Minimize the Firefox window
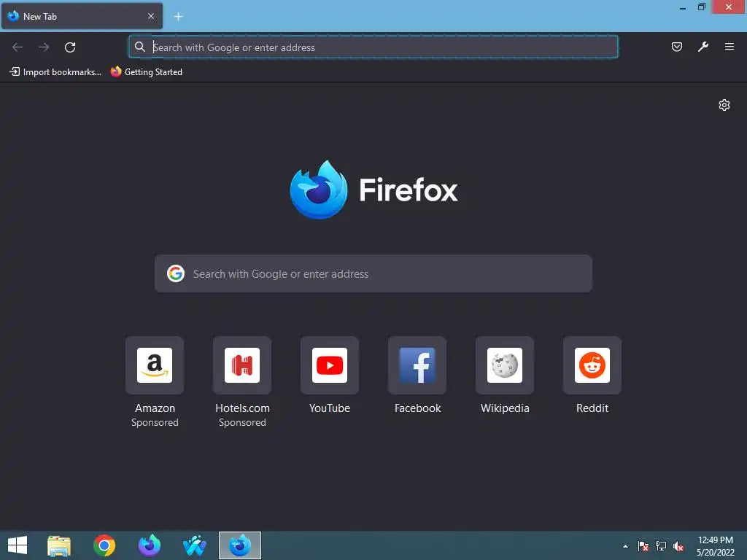This screenshot has width=747, height=560. [683, 7]
